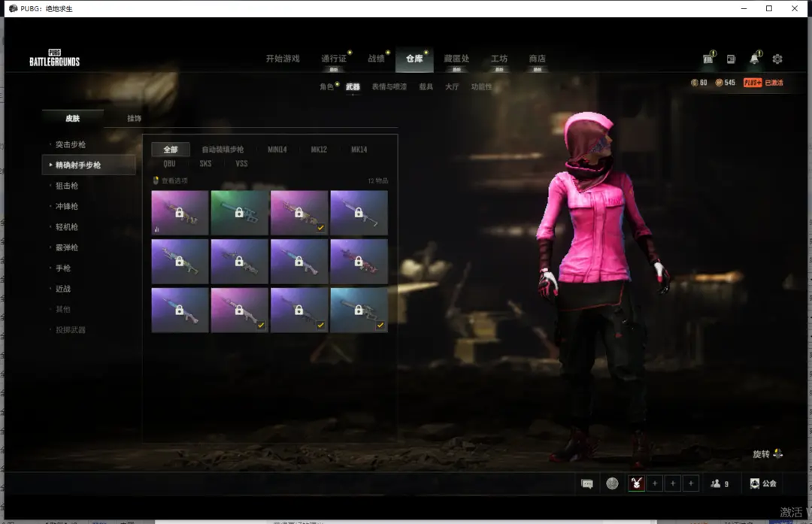Click the PUBG app icon in title bar

(x=13, y=8)
